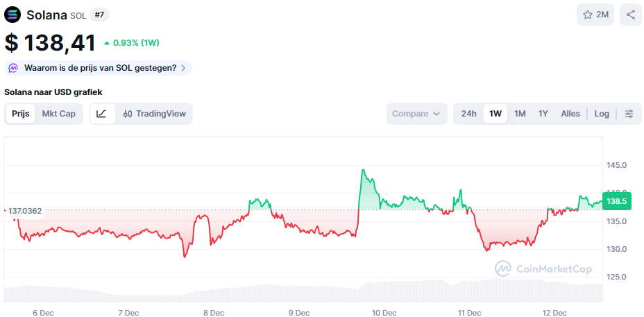Image resolution: width=644 pixels, height=317 pixels.
Task: Click the 138.5 current price label
Action: tap(616, 201)
